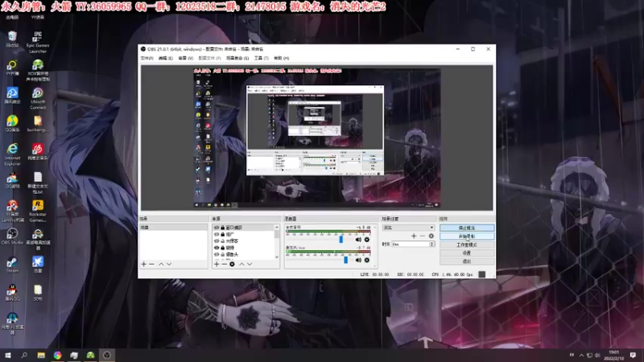Open the 帮助(H) menu in OBS
This screenshot has width=644, height=362.
[281, 58]
